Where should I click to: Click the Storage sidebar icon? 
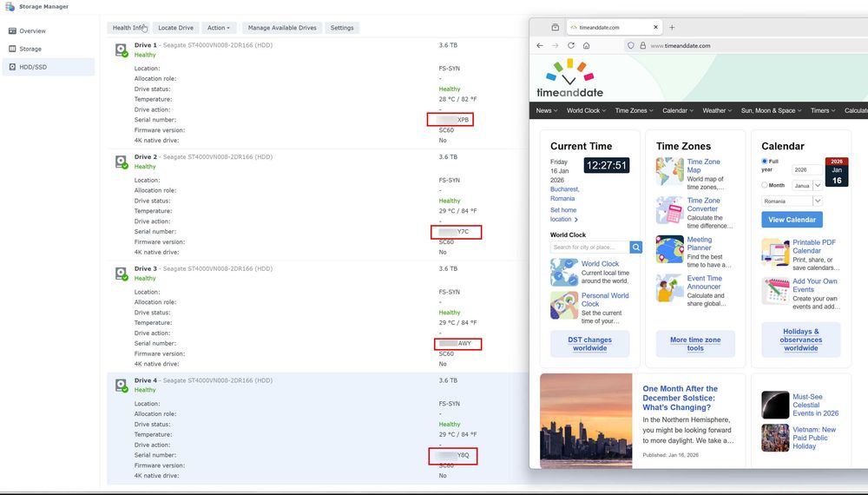point(12,49)
